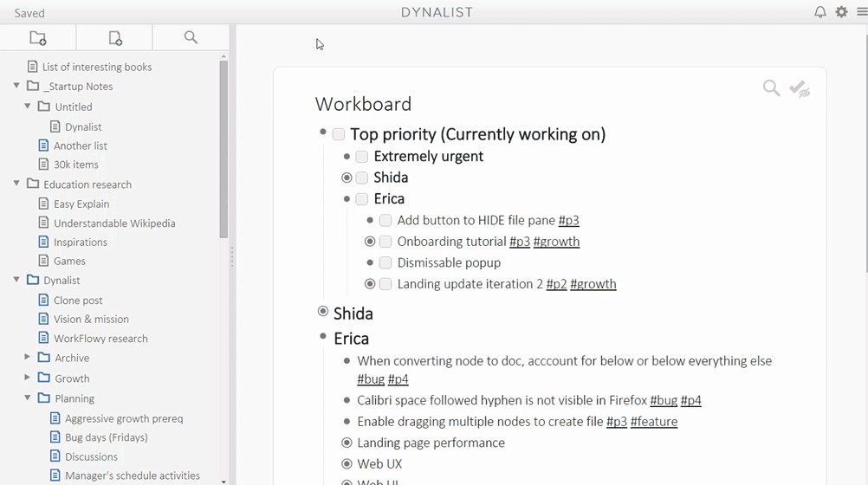Click folder icon beside Archive

pyautogui.click(x=43, y=358)
